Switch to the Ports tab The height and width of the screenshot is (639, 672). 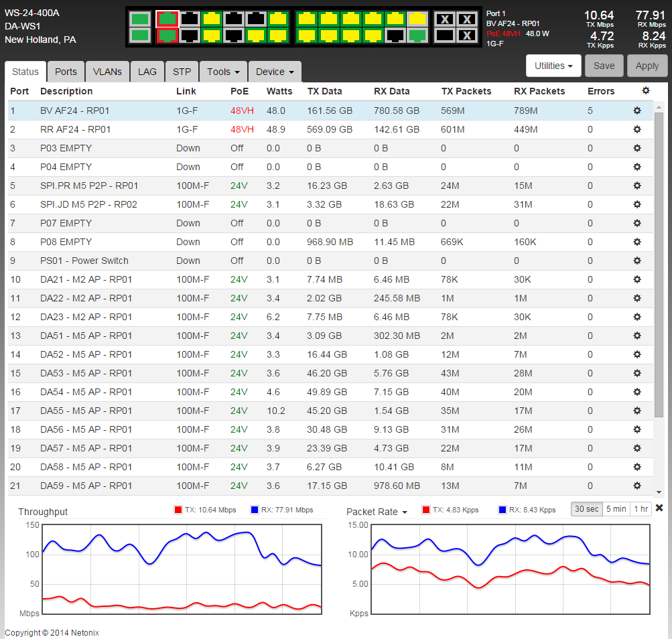click(66, 72)
